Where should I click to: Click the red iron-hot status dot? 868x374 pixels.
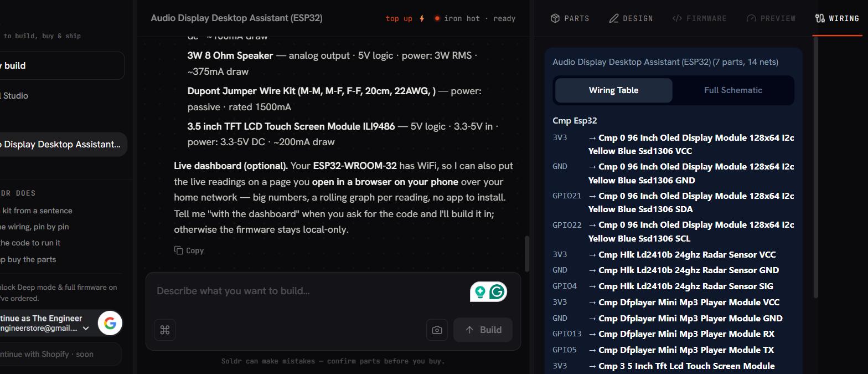(437, 18)
